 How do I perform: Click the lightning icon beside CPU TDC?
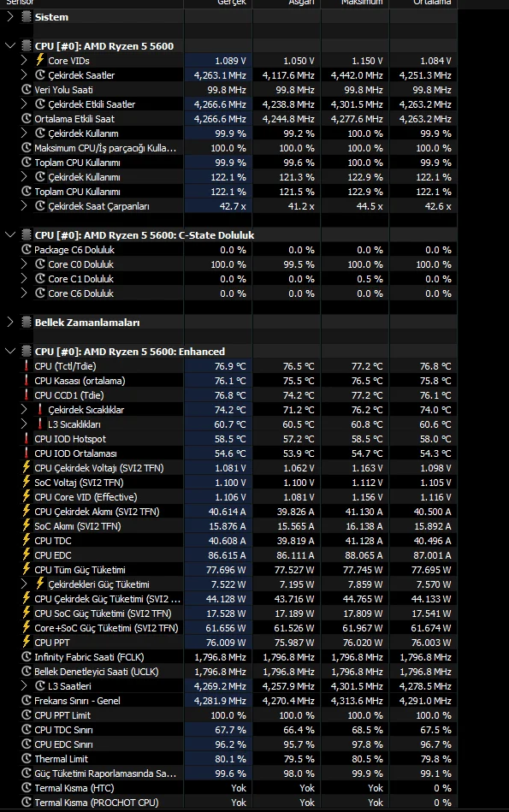(x=27, y=540)
